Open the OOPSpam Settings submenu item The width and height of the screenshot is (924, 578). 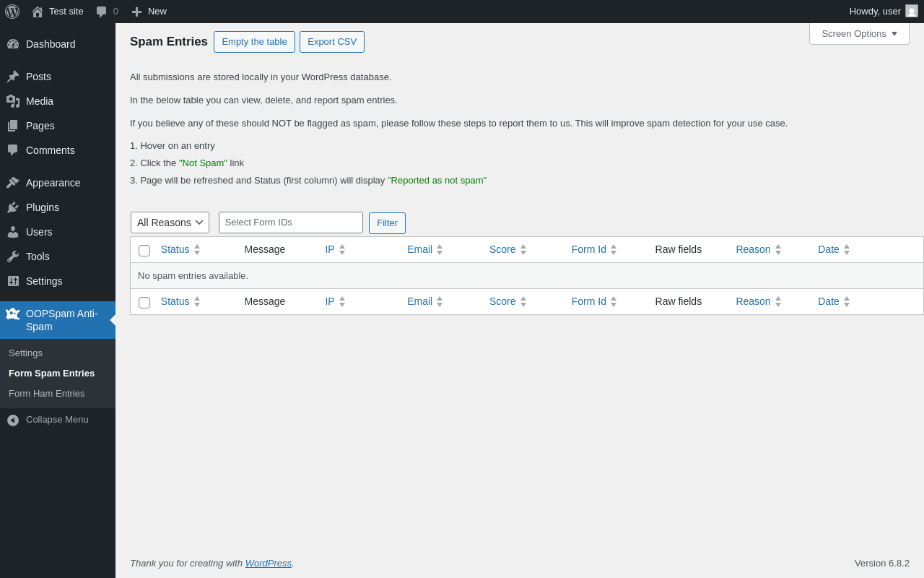pos(26,353)
